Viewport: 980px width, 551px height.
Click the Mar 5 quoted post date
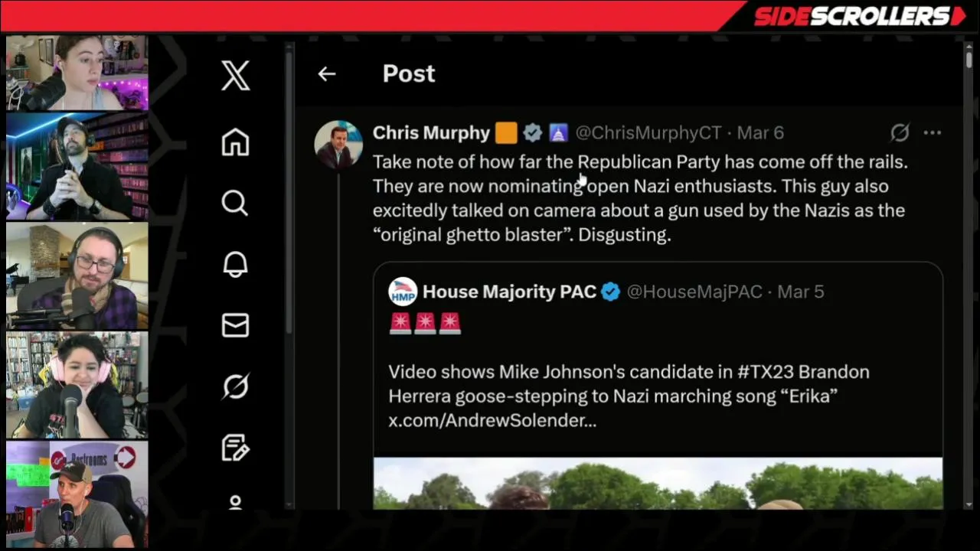tap(800, 292)
